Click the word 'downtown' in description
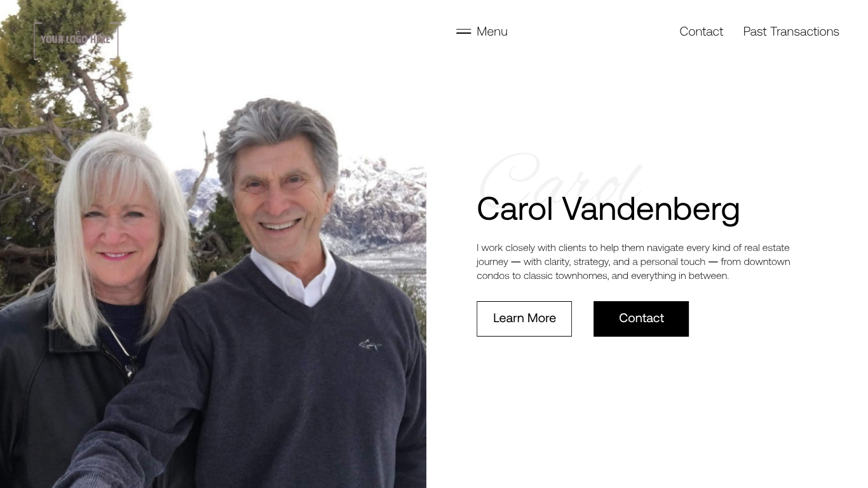Image resolution: width=868 pixels, height=488 pixels. coord(767,262)
